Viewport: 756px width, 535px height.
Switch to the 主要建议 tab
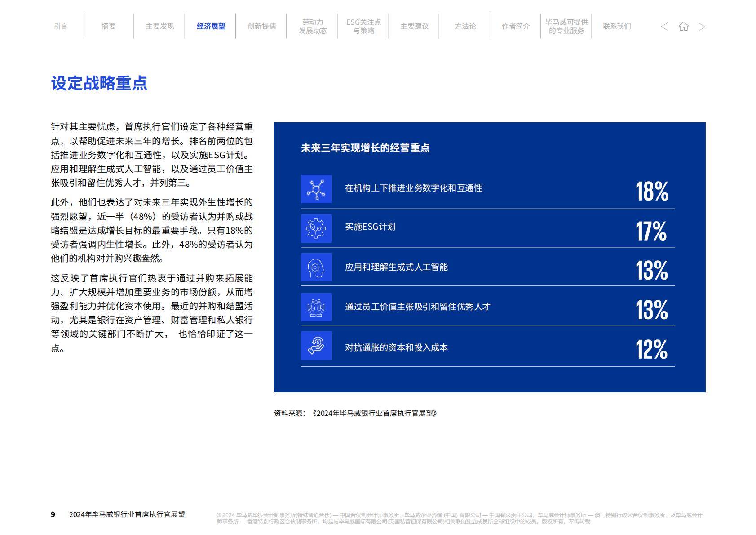(415, 26)
